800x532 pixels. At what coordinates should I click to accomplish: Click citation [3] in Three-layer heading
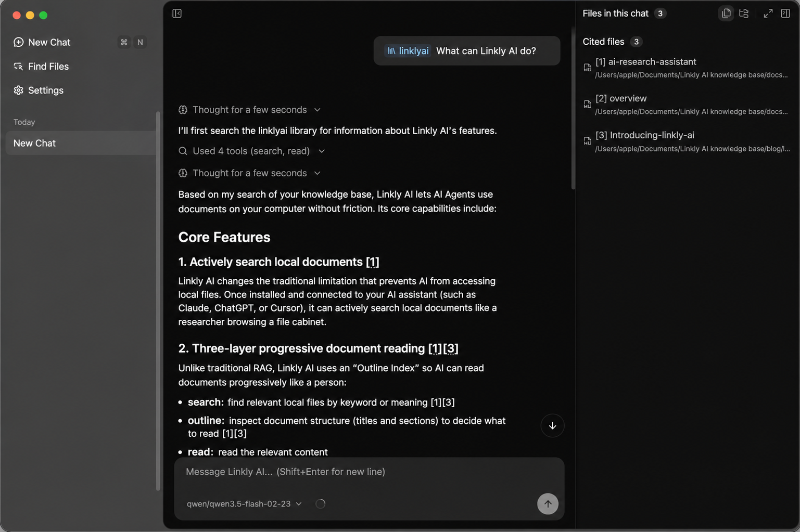[451, 348]
